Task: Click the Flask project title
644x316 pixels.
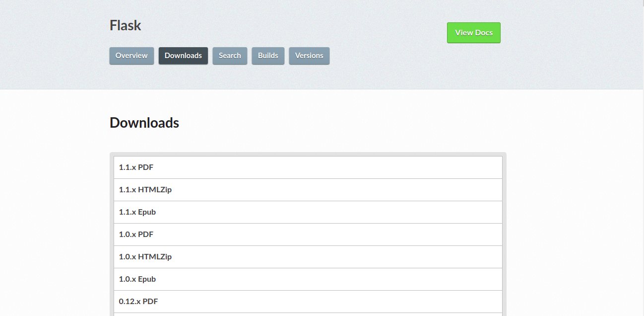Action: click(x=125, y=25)
